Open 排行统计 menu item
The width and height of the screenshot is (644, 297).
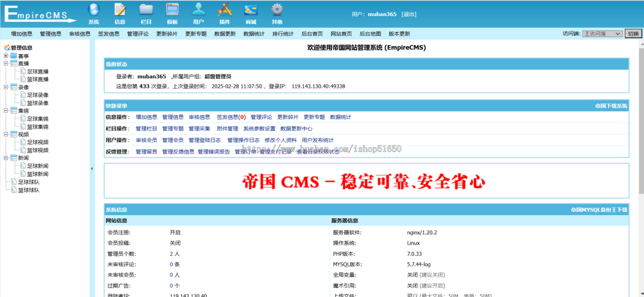[x=283, y=34]
